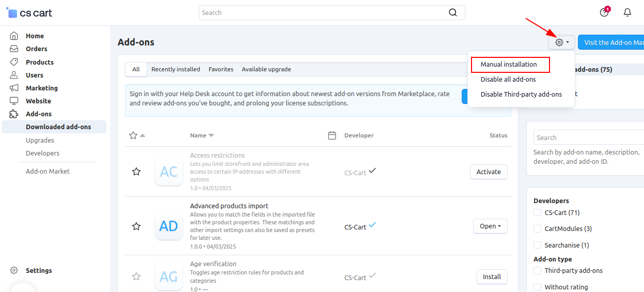Favorite the Age verification add-on star
Image resolution: width=644 pixels, height=292 pixels.
[136, 276]
